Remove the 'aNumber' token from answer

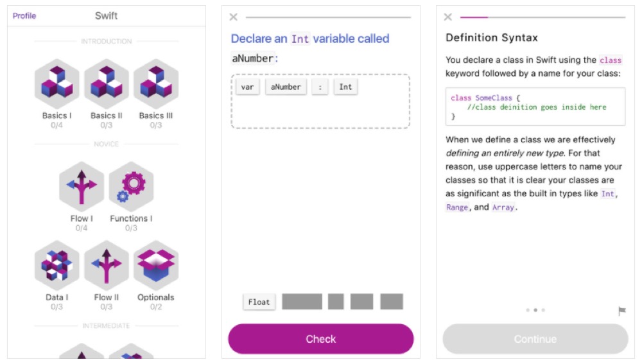pos(286,87)
